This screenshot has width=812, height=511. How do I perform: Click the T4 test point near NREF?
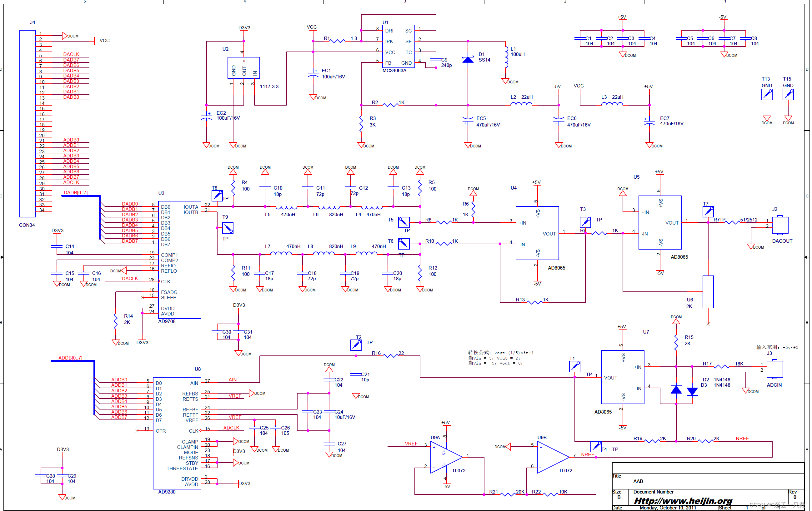(596, 447)
